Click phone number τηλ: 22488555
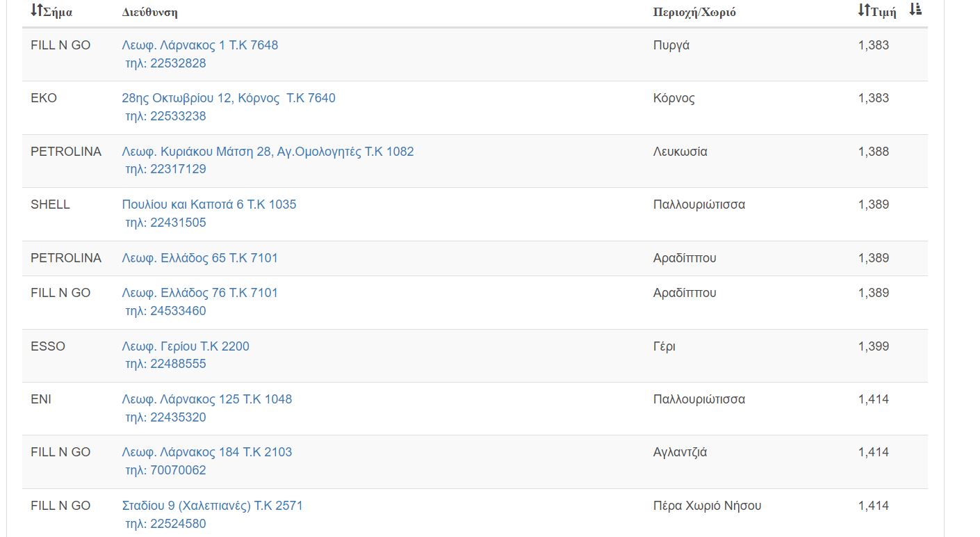 click(x=165, y=364)
